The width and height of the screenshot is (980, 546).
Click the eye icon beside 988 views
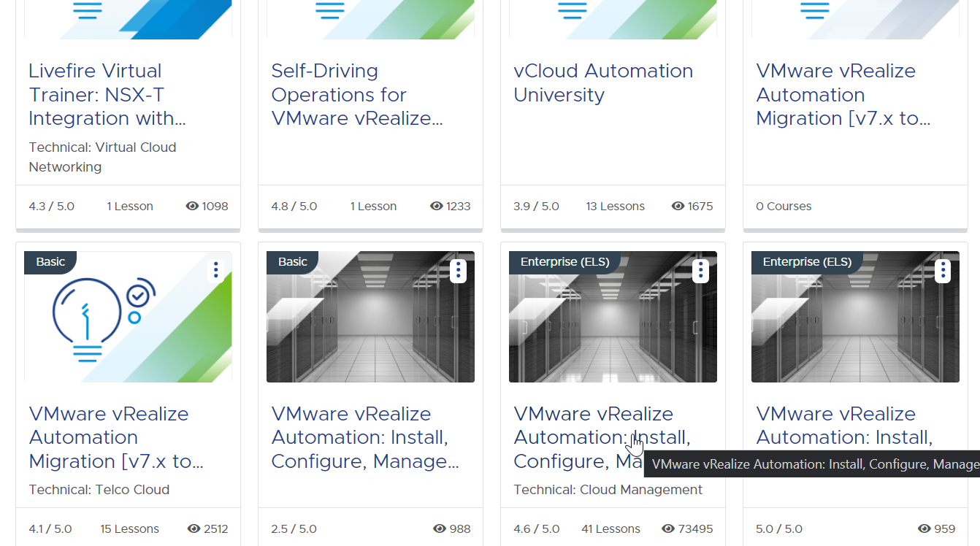point(440,529)
